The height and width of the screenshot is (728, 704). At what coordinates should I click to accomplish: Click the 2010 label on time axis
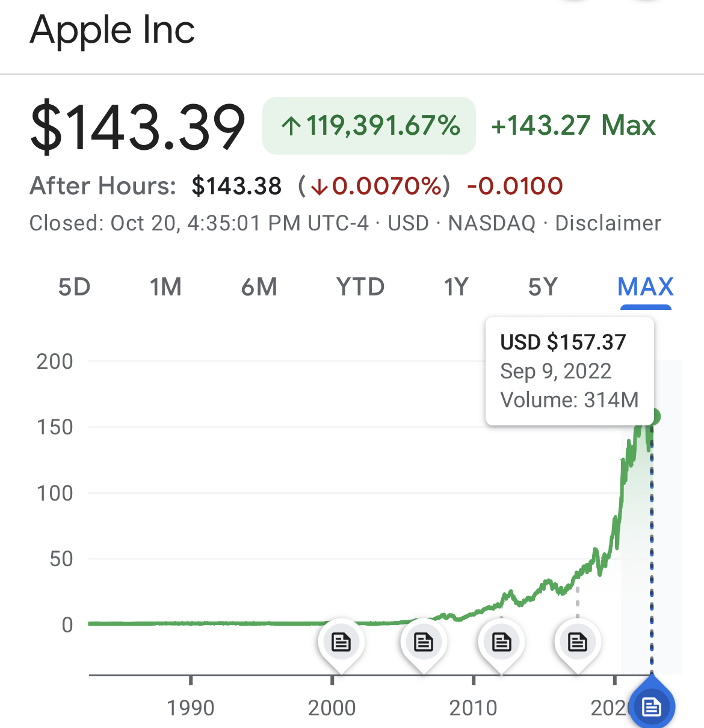click(474, 708)
